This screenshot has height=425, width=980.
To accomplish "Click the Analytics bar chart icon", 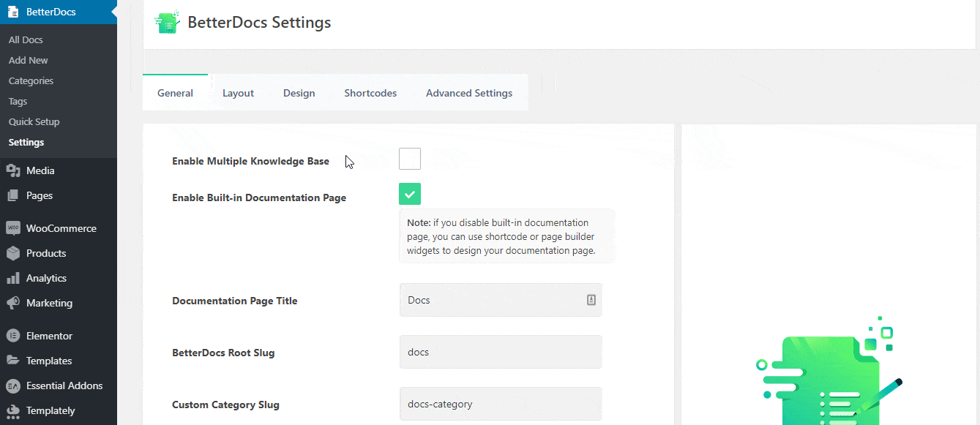I will pos(13,278).
